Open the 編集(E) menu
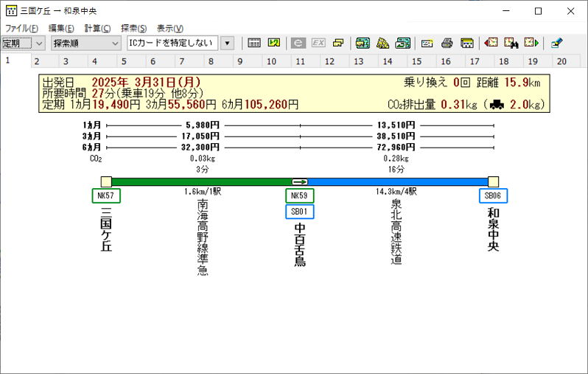The height and width of the screenshot is (374, 588). [61, 28]
